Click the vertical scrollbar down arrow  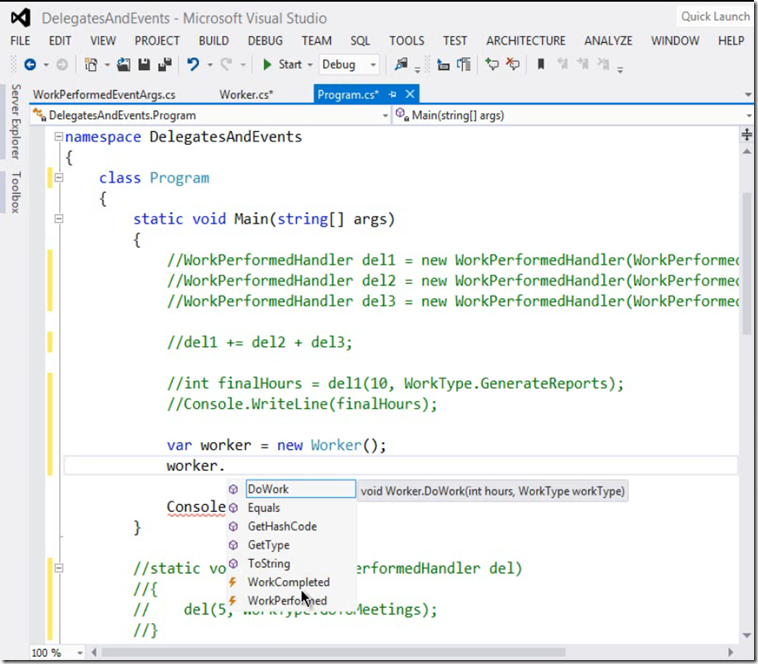tap(746, 635)
